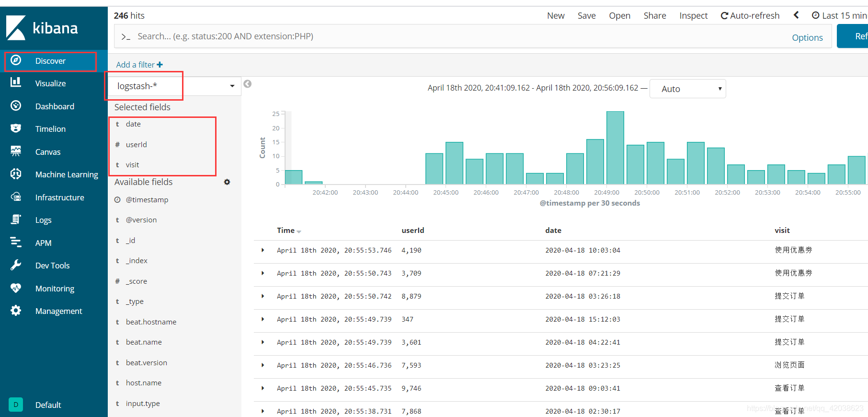Expand the row with userId 3,601
This screenshot has width=868, height=417.
click(263, 342)
